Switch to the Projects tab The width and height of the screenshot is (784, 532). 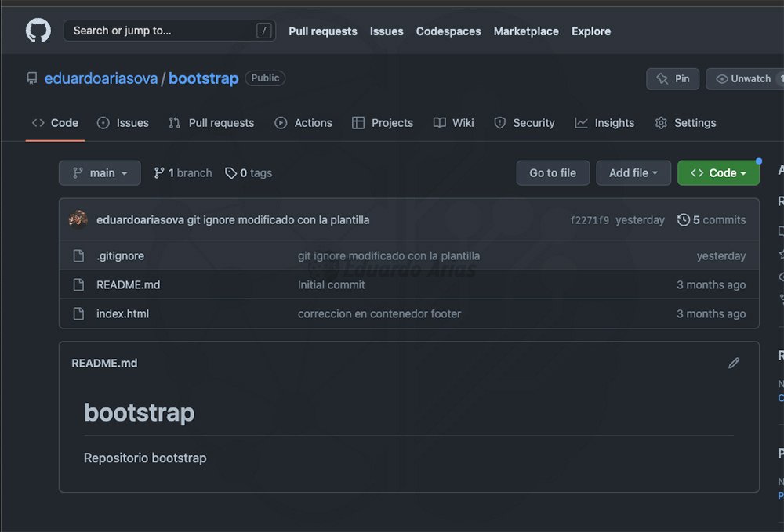click(x=383, y=123)
